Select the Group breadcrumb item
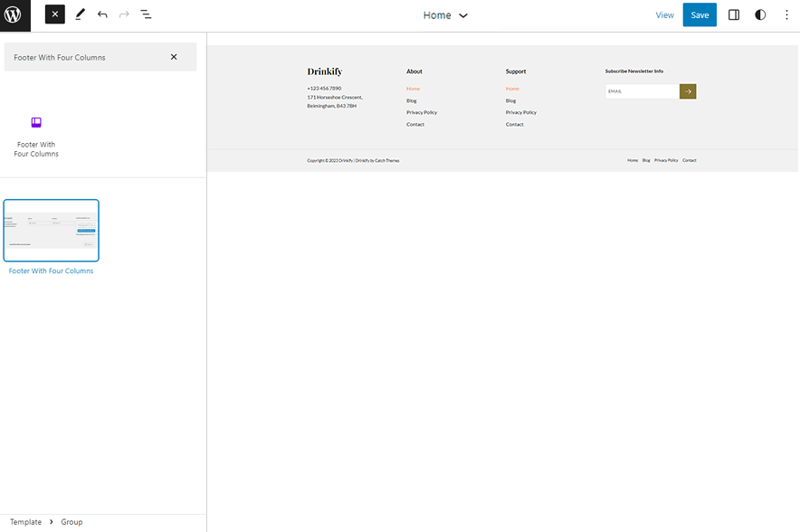The width and height of the screenshot is (800, 532). (x=71, y=522)
